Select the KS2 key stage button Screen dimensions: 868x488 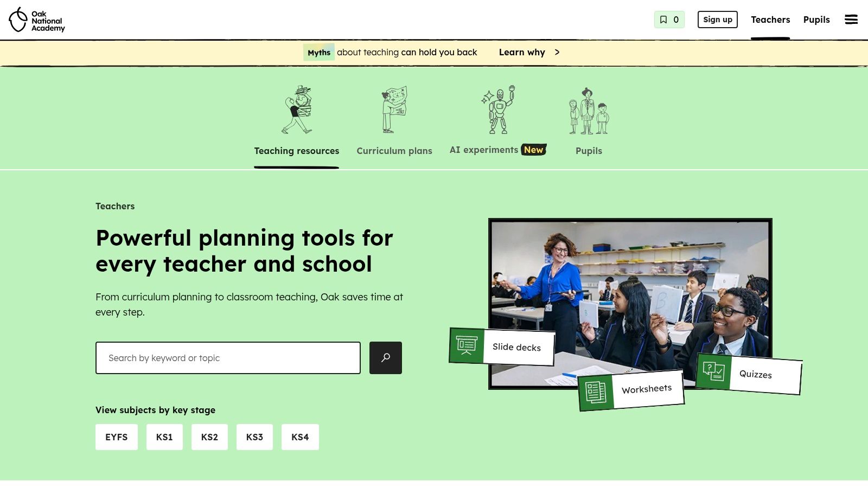[209, 437]
